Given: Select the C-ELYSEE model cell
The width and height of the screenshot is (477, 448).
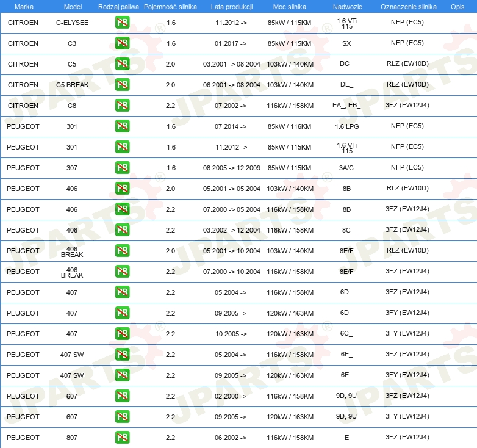Looking at the screenshot, I should click(x=72, y=23).
